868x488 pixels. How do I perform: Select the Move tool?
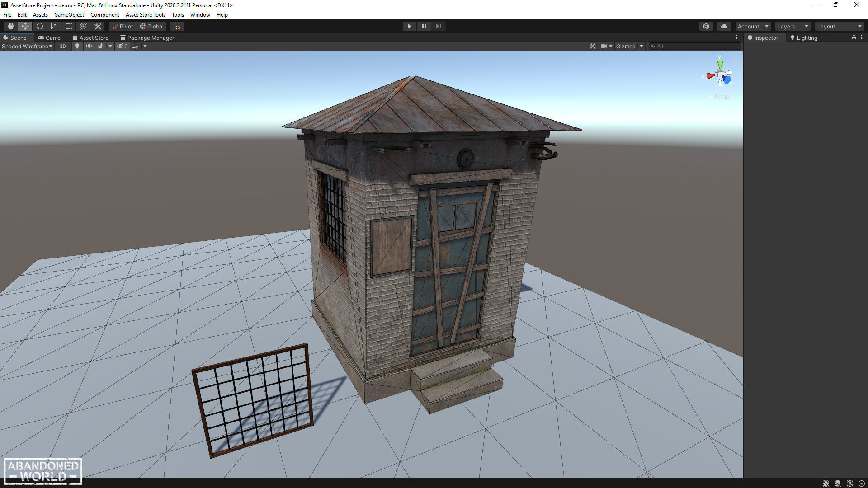[25, 26]
